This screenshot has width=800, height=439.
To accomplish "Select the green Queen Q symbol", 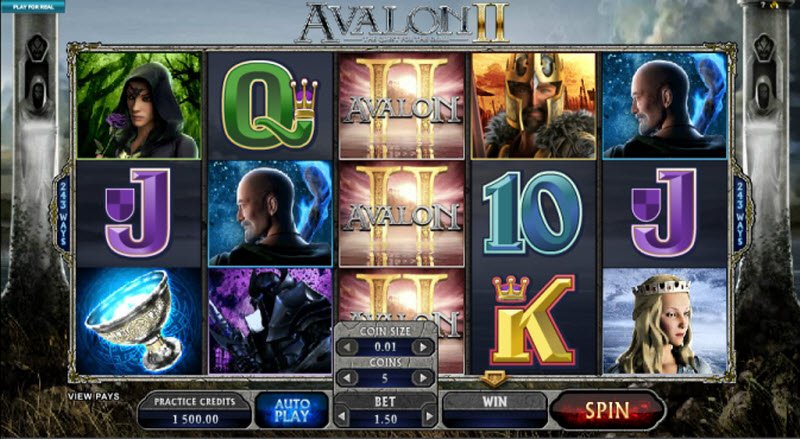I will pos(270,106).
